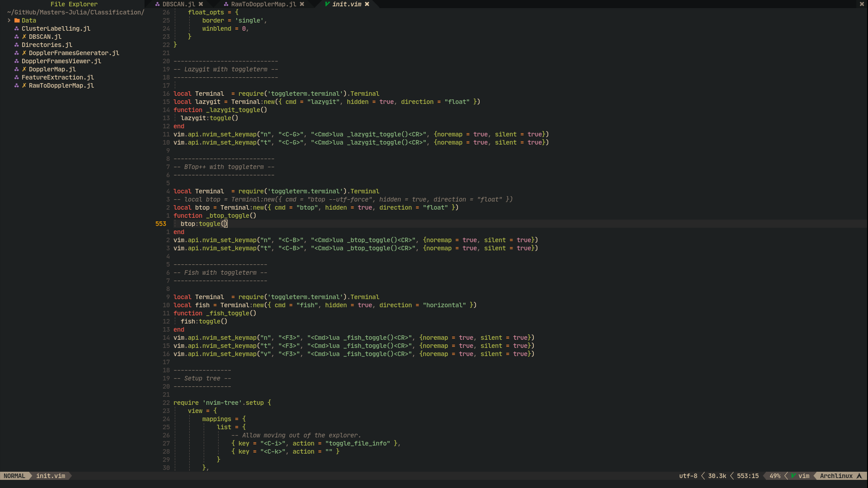Image resolution: width=868 pixels, height=488 pixels.
Task: Click the 30.3k file size indicator
Action: (717, 476)
